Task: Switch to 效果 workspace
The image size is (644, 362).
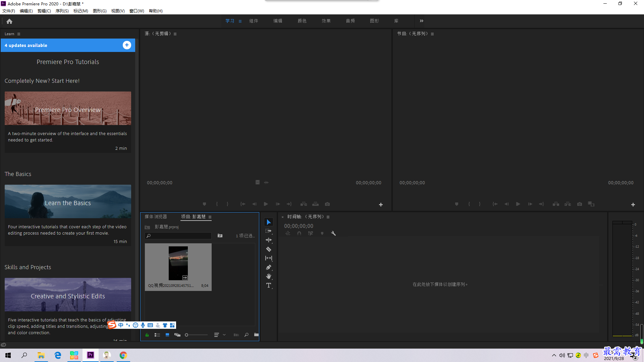Action: [x=326, y=21]
